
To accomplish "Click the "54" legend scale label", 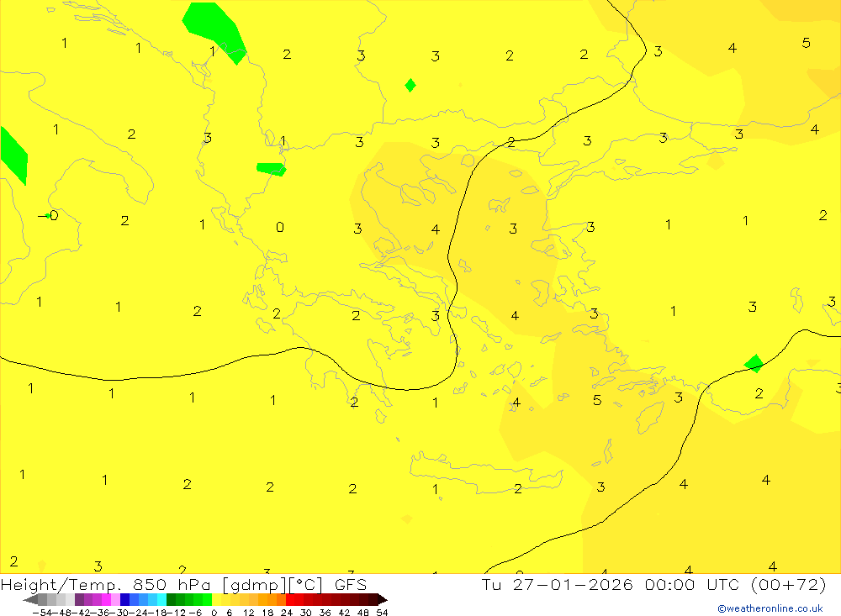I will coord(382,613).
